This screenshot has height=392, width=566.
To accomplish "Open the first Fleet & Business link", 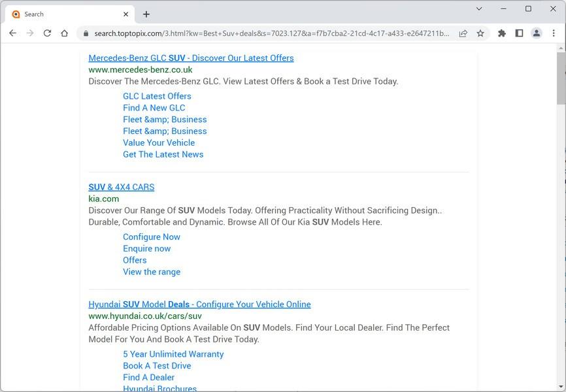I will click(165, 120).
